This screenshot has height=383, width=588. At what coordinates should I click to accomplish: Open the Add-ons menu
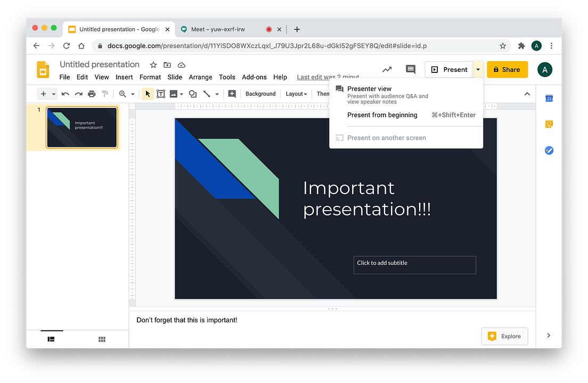click(x=254, y=77)
